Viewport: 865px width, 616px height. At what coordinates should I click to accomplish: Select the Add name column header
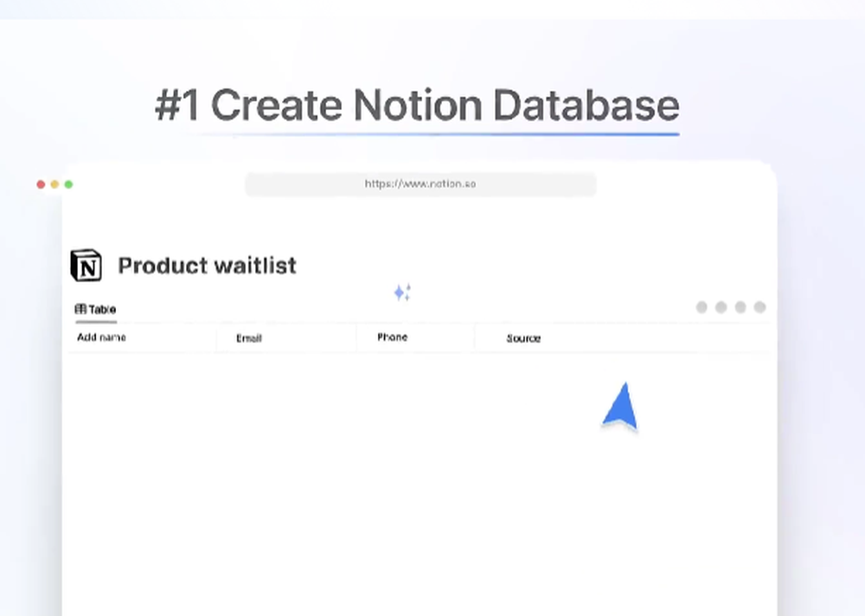101,337
